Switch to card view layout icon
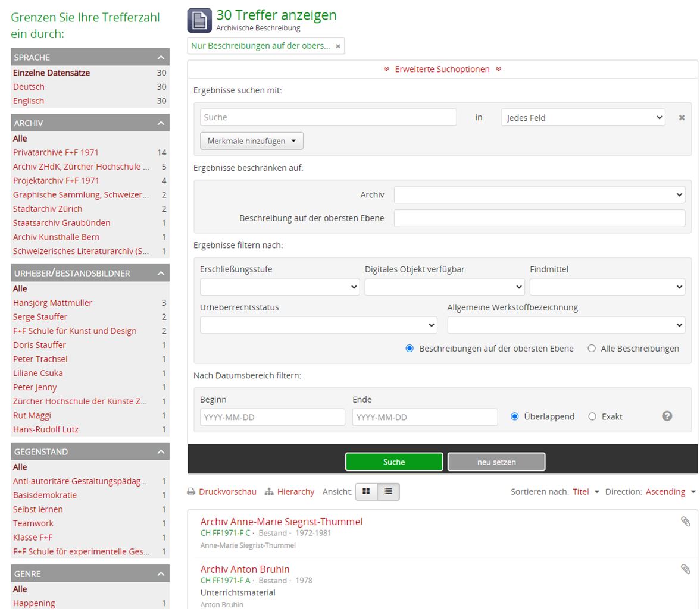 click(366, 492)
